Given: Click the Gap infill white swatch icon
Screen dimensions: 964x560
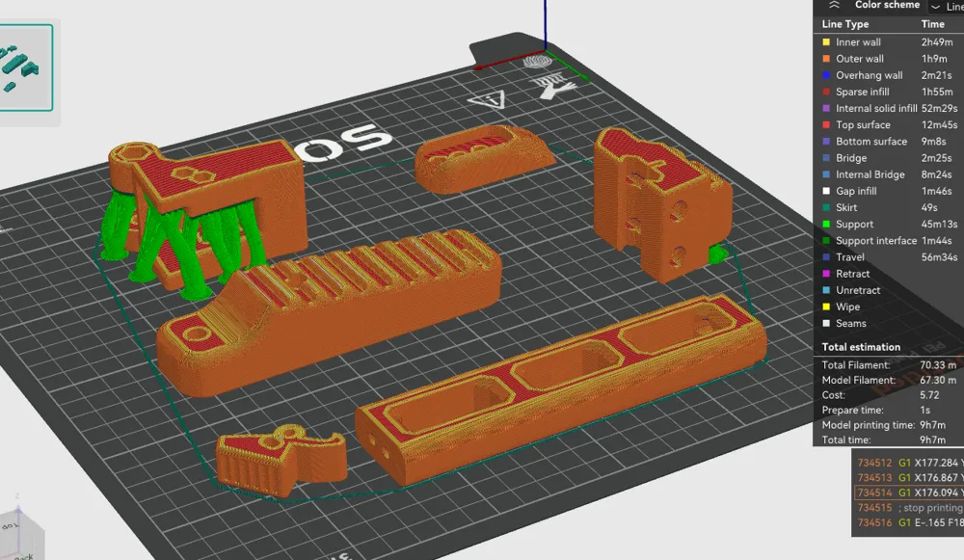Looking at the screenshot, I should [825, 192].
